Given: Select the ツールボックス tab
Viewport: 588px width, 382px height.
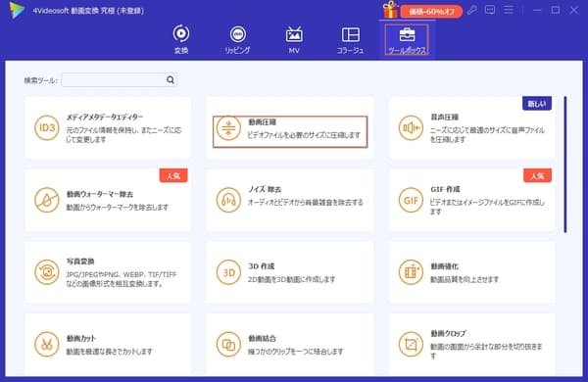Looking at the screenshot, I should [407, 39].
